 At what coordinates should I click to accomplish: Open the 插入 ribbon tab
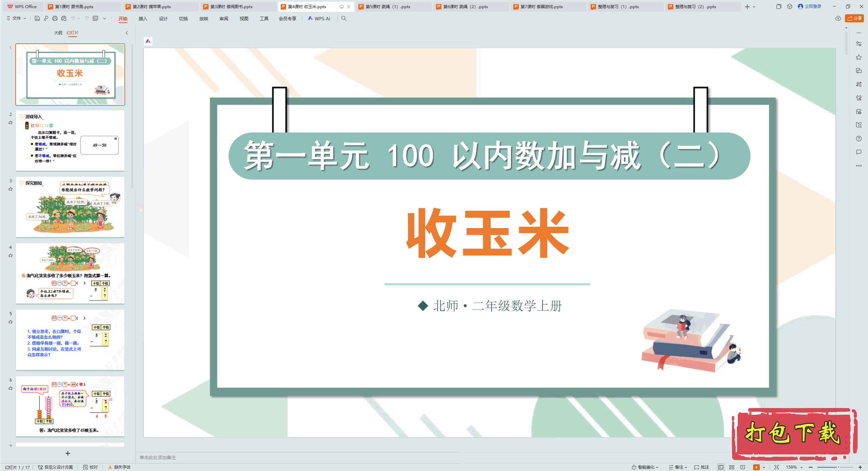[143, 19]
